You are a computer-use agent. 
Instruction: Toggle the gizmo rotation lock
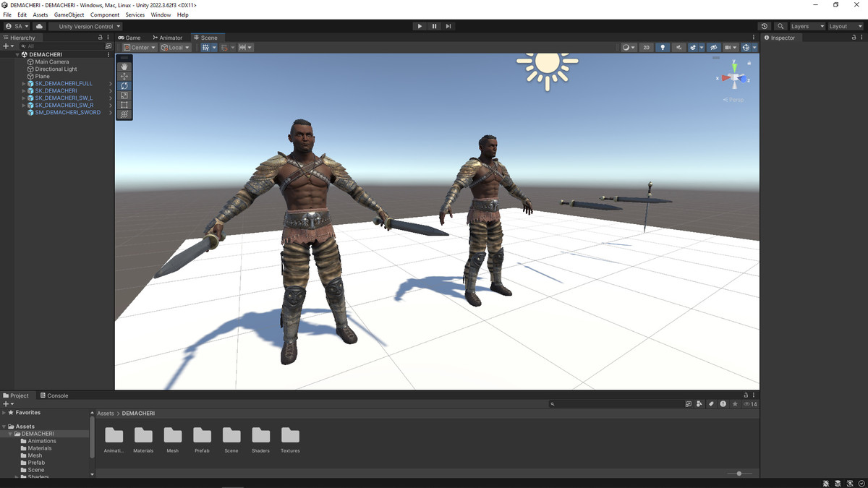749,62
